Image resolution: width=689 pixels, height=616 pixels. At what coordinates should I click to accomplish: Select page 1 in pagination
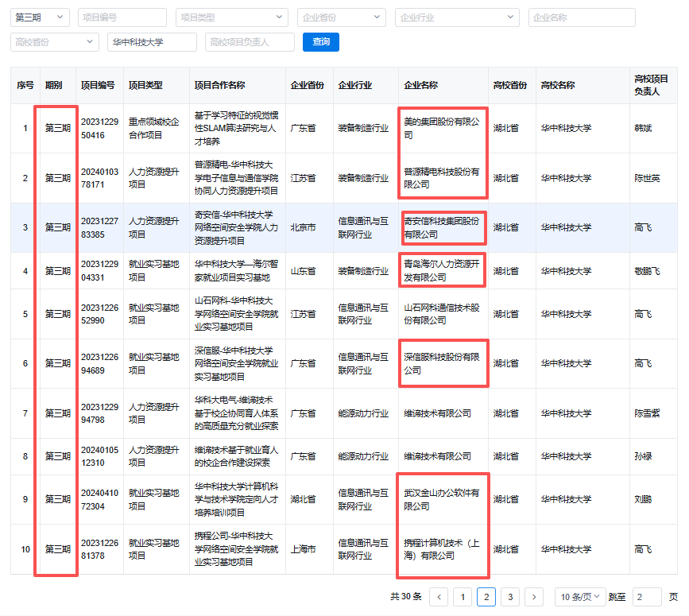tap(463, 597)
